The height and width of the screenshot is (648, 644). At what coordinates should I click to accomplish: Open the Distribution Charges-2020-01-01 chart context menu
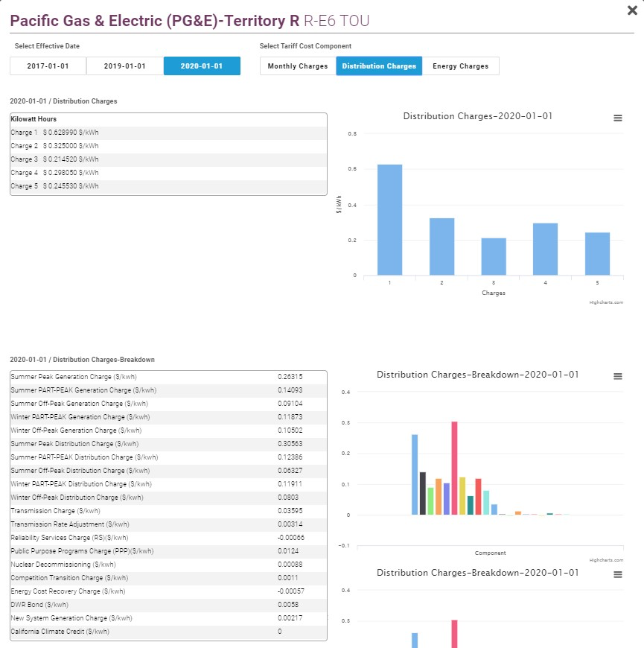pyautogui.click(x=617, y=118)
